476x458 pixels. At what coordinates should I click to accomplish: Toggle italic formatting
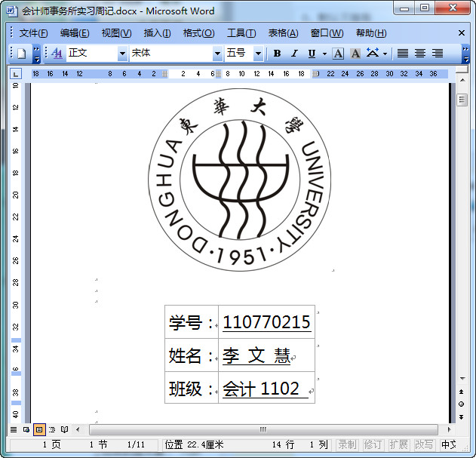[x=294, y=54]
